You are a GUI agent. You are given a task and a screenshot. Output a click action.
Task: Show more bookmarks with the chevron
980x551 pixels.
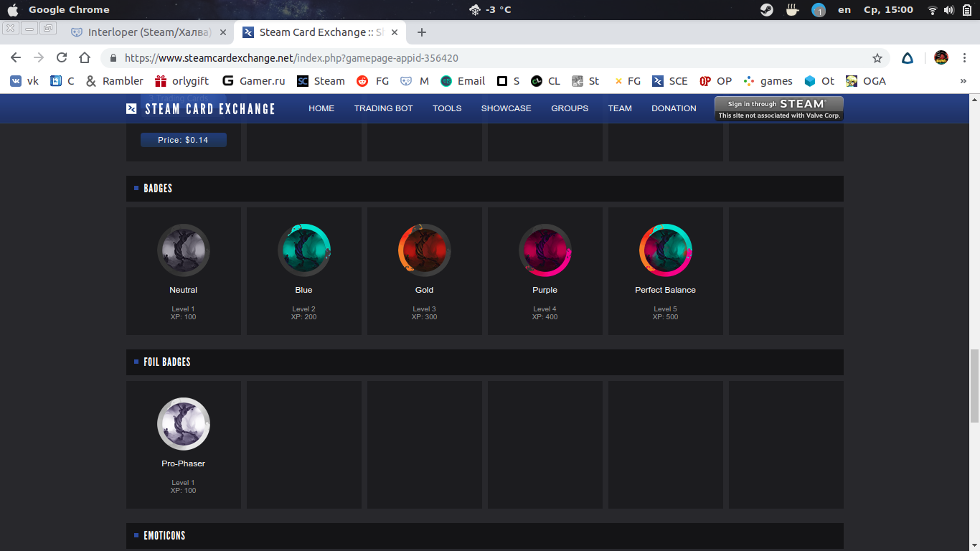(x=963, y=81)
